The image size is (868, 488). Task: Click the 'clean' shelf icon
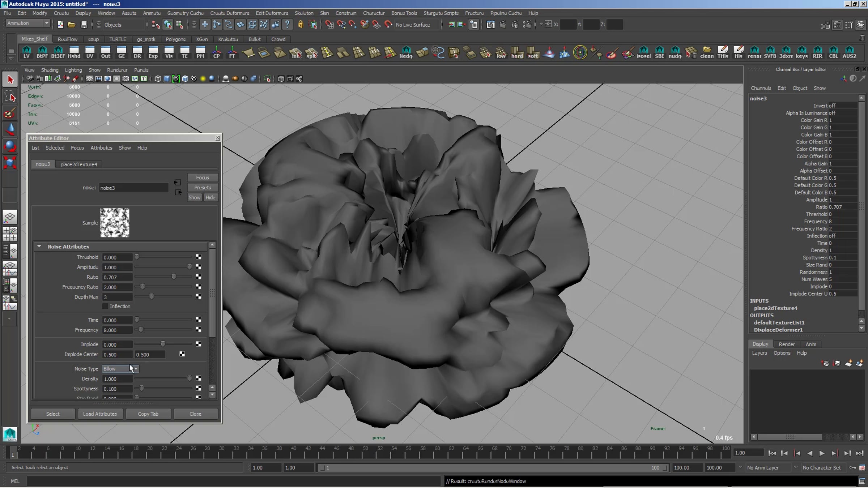pos(707,52)
